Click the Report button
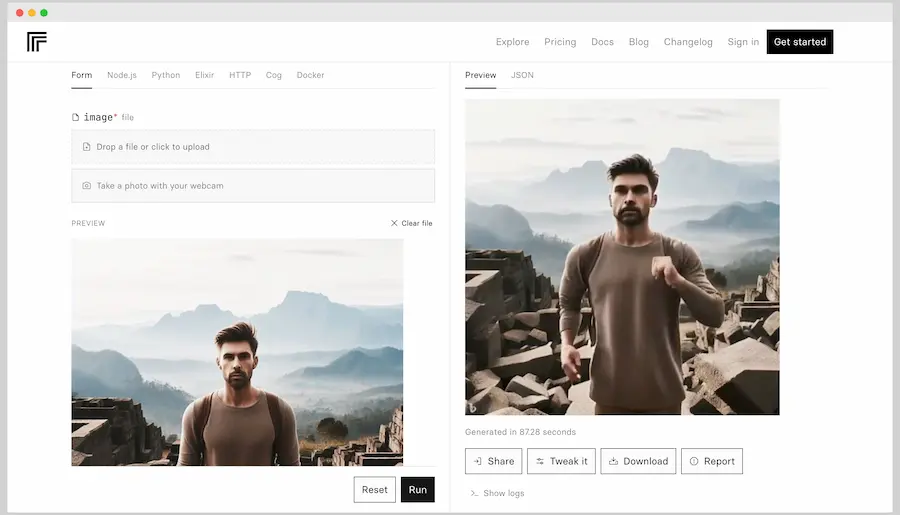900x515 pixels. point(712,461)
